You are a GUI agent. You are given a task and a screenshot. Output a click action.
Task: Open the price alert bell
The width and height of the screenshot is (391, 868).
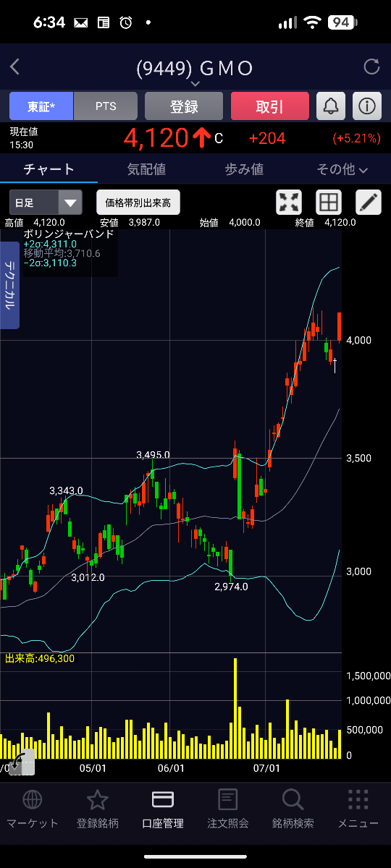(331, 106)
